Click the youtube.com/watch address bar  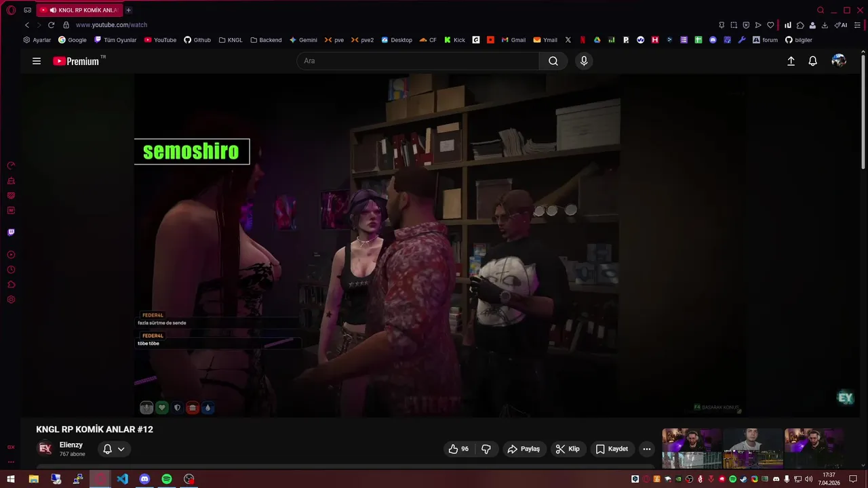click(111, 25)
